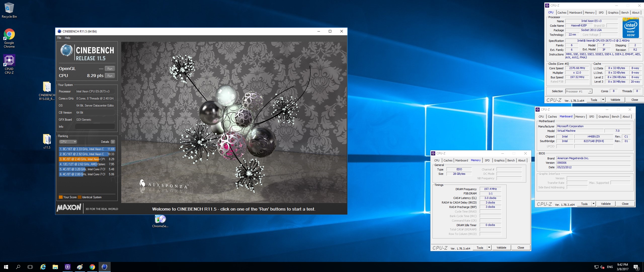Screen dimensions: 644x272
Task: Click DRAM Frequency value 197.4 MHz
Action: click(x=490, y=189)
